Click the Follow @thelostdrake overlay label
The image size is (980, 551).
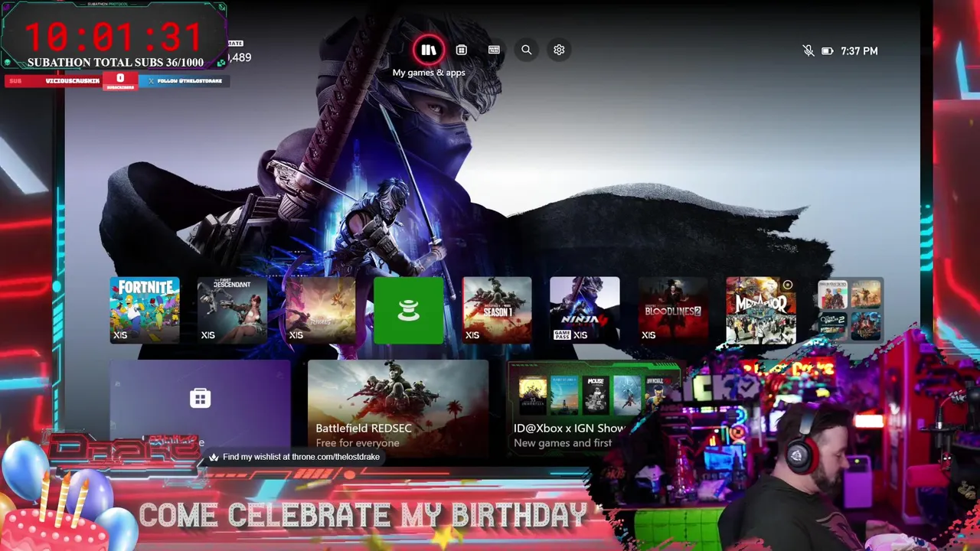pyautogui.click(x=185, y=80)
